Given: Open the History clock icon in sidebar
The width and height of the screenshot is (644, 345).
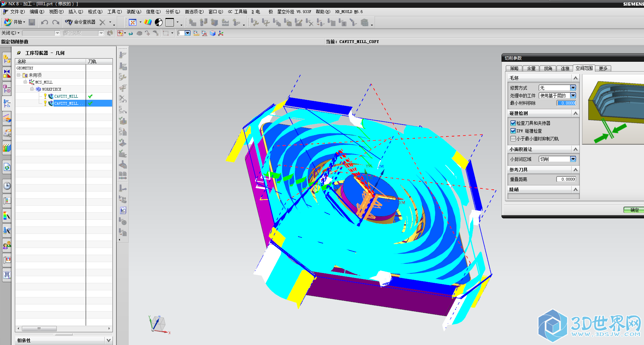Looking at the screenshot, I should (7, 186).
